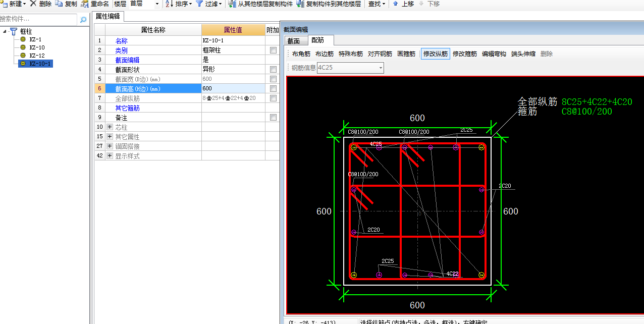Viewport: 644px width, 324px height.
Task: Click the 其它箍筋 property link
Action: coord(127,108)
